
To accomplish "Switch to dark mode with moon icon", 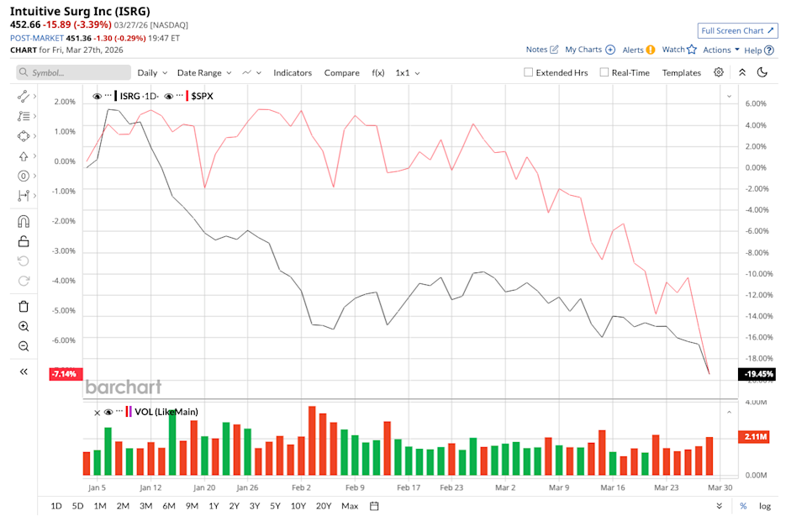I will point(762,73).
